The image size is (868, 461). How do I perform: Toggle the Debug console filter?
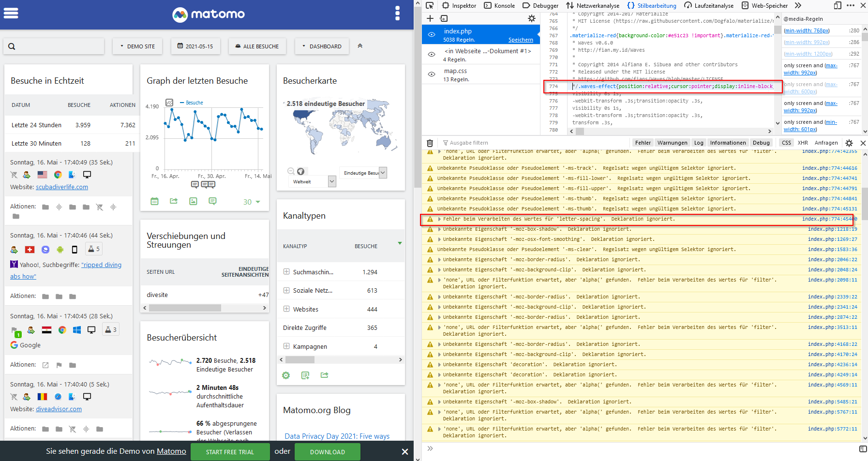click(x=761, y=143)
